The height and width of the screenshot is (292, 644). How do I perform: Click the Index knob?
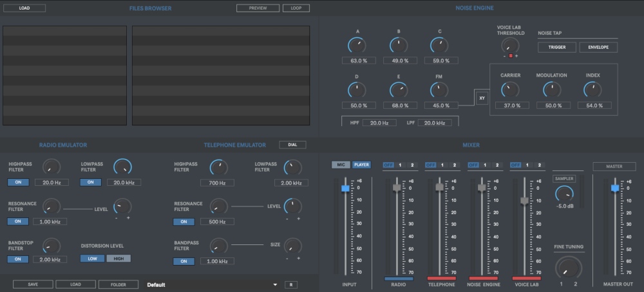coord(592,89)
